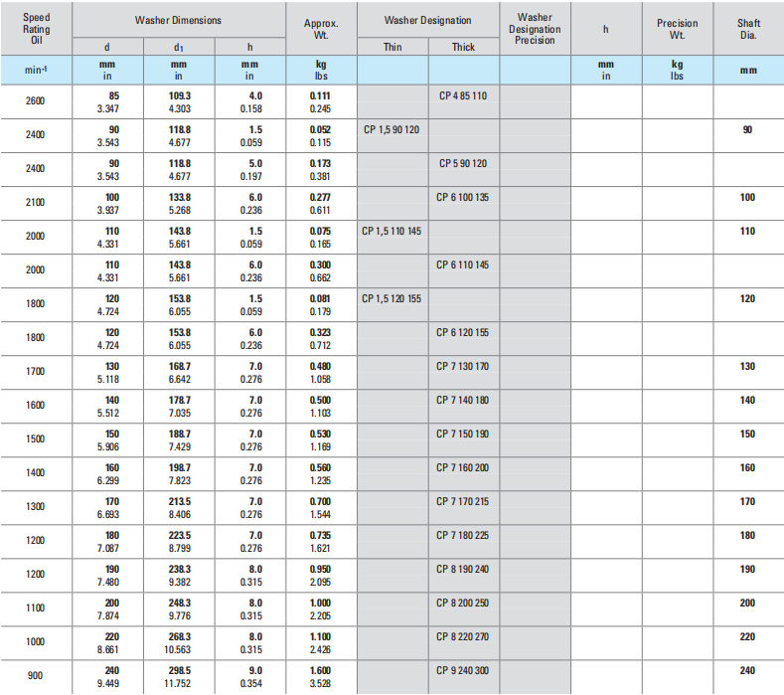Click the CP 6 100 135 designation cell

pos(463,197)
